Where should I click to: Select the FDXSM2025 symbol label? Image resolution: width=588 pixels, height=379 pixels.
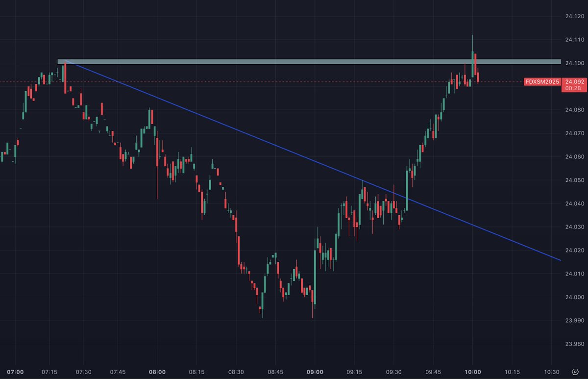542,82
